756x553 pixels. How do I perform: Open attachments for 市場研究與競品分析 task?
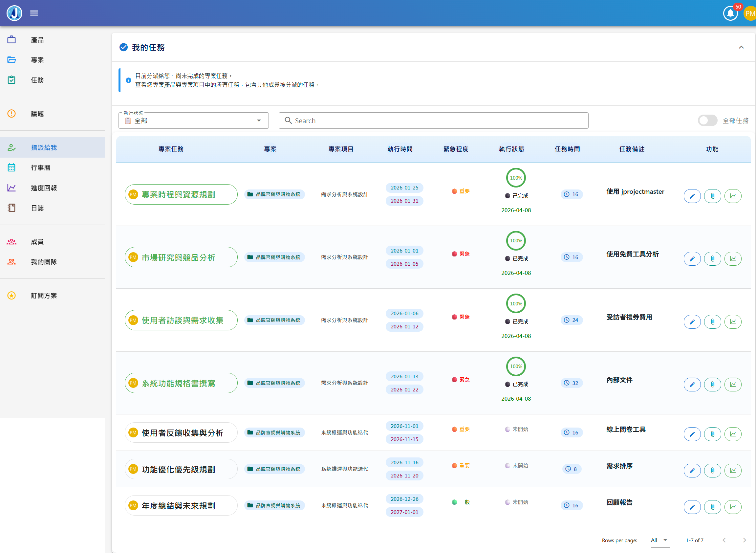tap(712, 258)
